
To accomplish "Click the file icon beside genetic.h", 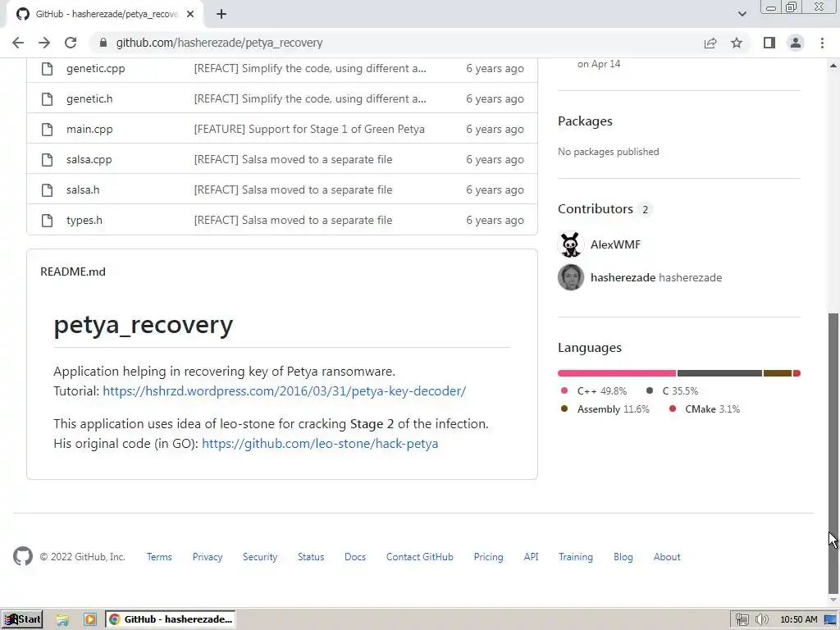I will (47, 99).
